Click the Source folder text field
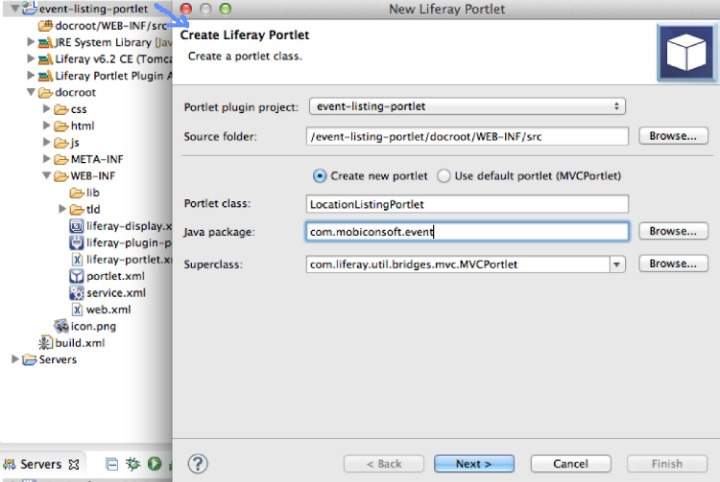 tap(467, 136)
